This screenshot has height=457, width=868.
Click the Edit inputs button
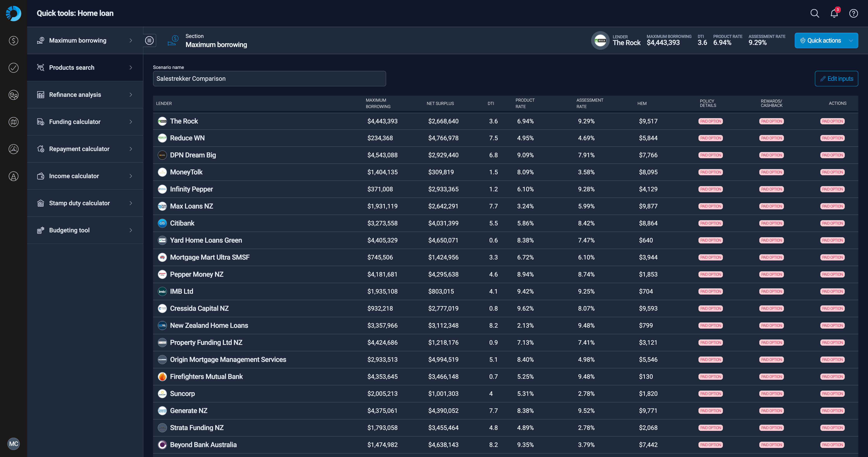click(836, 78)
